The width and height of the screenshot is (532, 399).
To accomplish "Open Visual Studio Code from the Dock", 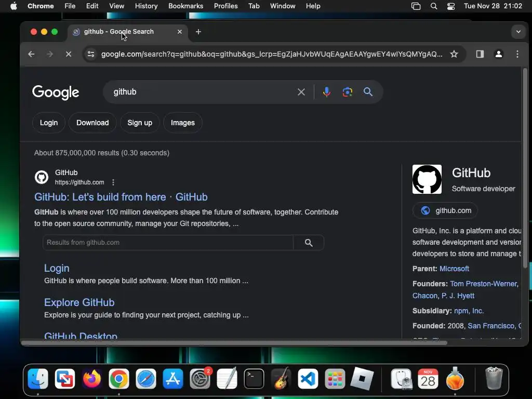I will tap(308, 379).
